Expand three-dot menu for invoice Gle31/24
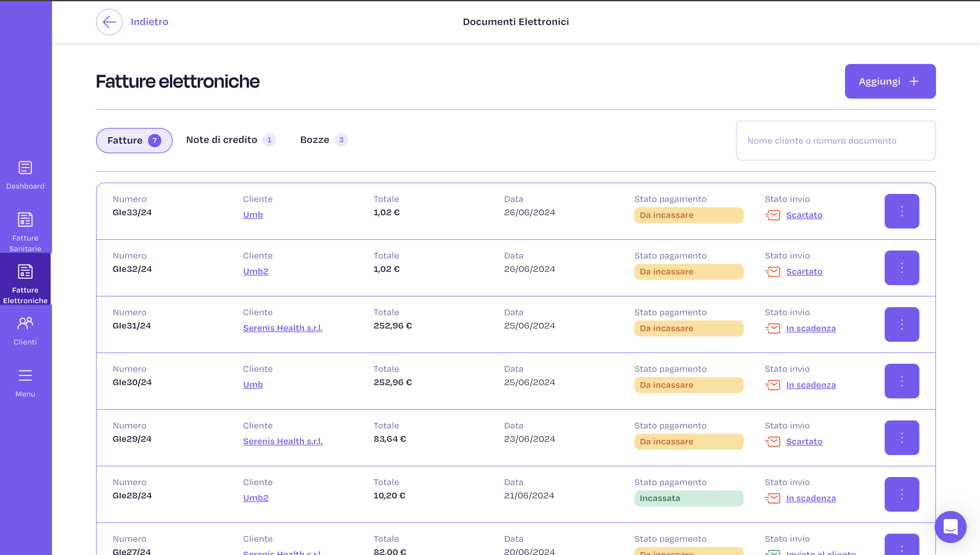 pos(901,324)
